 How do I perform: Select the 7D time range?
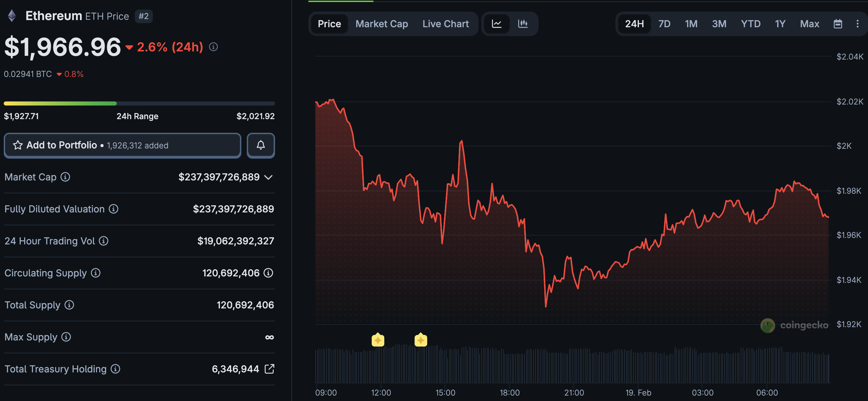pos(664,24)
